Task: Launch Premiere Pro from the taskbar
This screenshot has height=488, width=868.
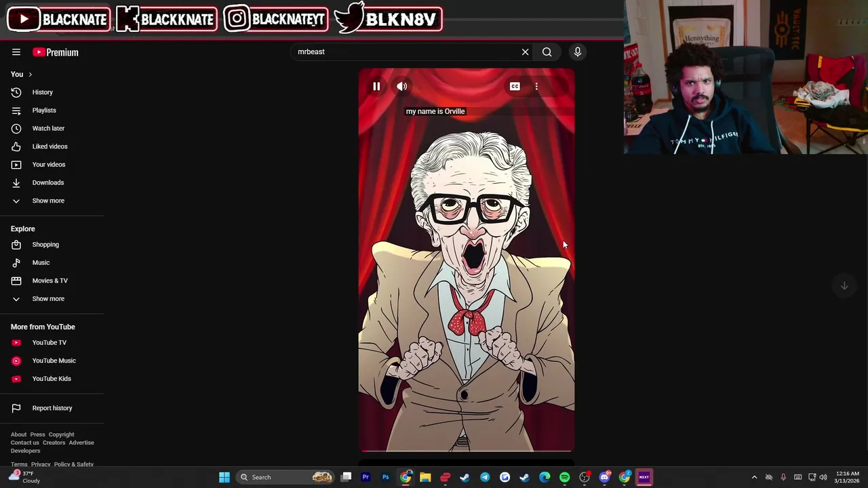Action: point(366,477)
